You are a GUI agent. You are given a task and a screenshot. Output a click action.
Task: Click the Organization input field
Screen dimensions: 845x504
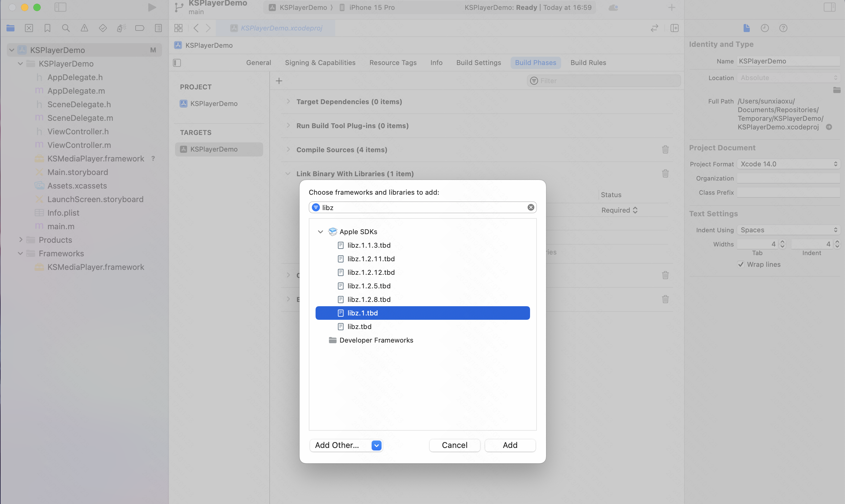coord(789,178)
